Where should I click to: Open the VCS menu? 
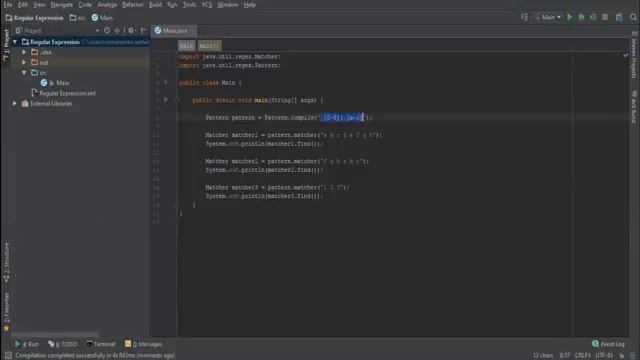(x=207, y=5)
